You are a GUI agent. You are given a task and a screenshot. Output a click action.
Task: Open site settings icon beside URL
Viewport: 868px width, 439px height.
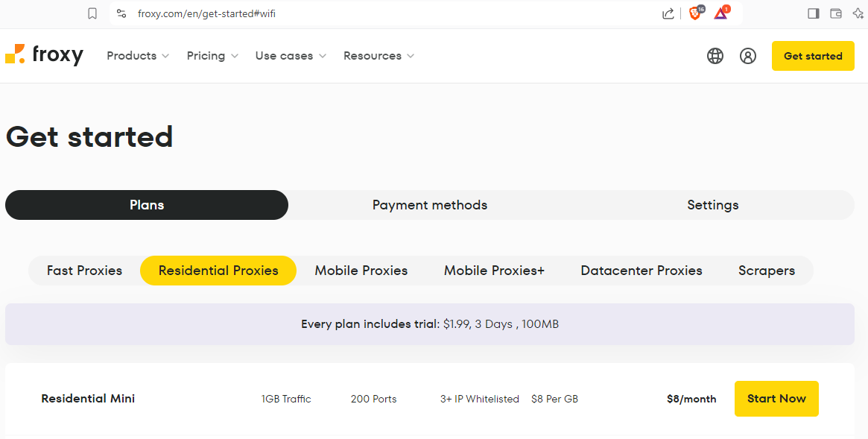121,13
